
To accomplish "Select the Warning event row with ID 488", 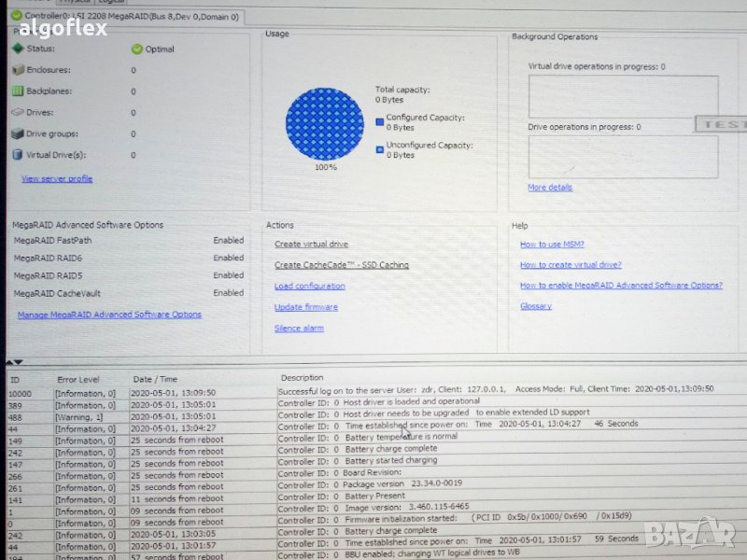I will click(x=140, y=416).
